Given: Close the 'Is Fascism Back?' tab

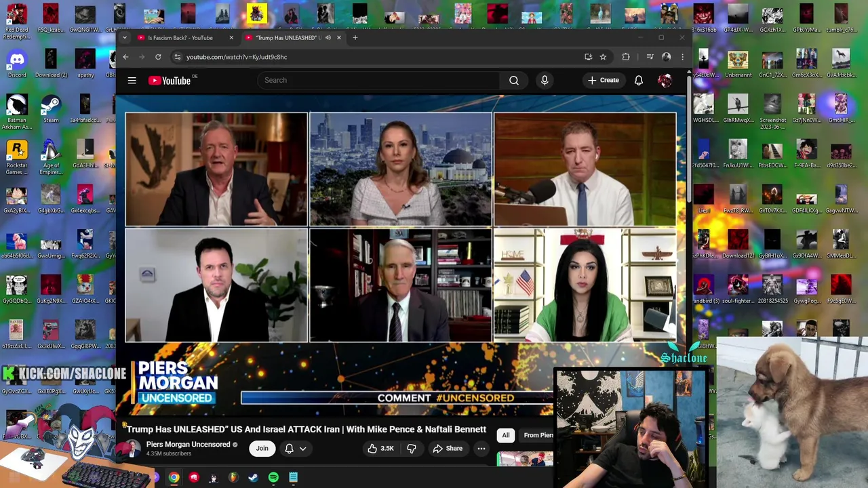Looking at the screenshot, I should click(x=231, y=38).
